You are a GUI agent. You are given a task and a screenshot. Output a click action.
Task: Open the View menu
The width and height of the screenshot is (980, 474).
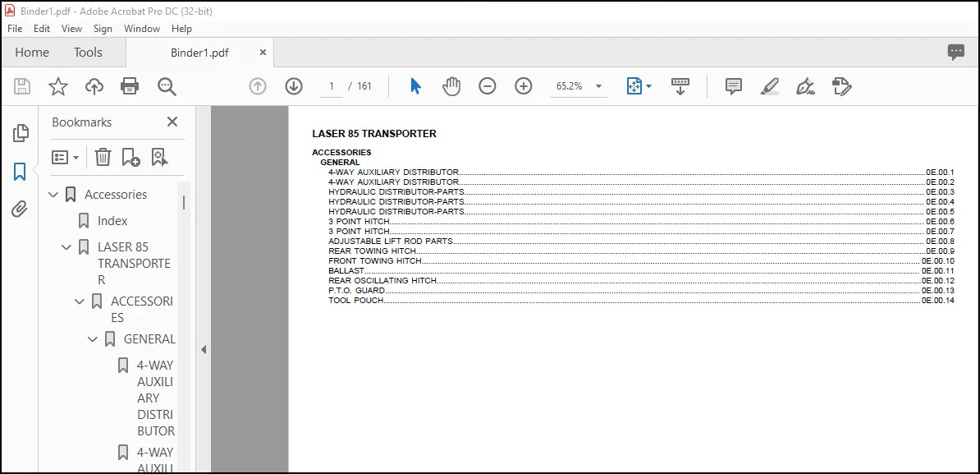click(x=72, y=29)
